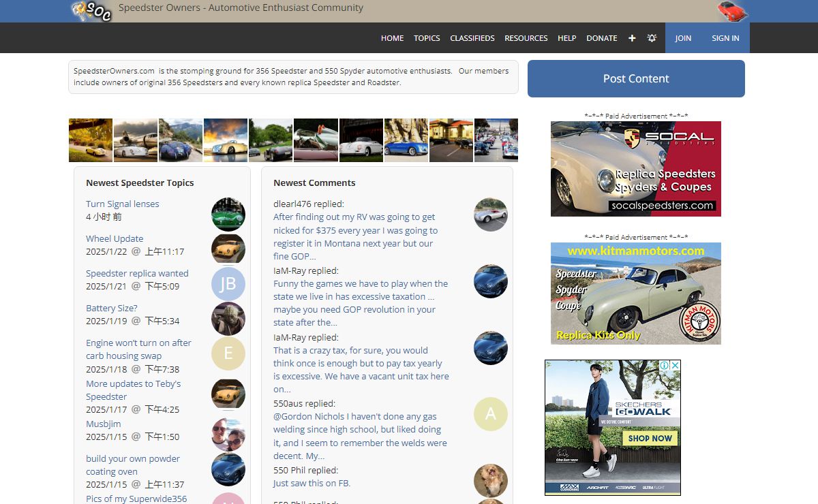818x504 pixels.
Task: Click the 'Newest Comments' heading
Action: [x=314, y=183]
